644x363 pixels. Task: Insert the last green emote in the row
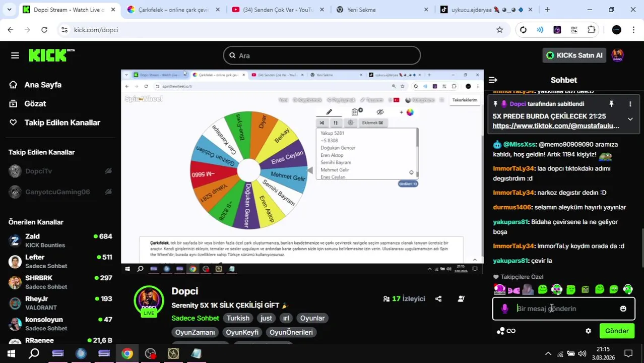[x=628, y=289]
